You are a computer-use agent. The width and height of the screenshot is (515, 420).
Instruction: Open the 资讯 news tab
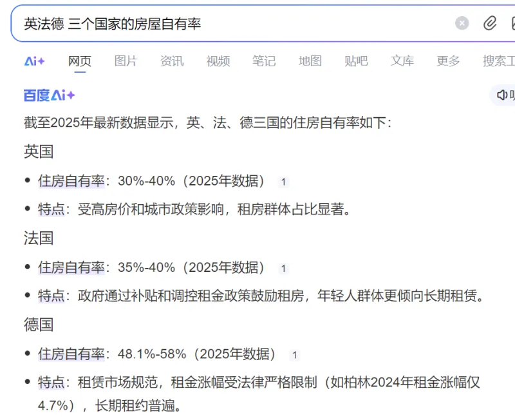172,61
